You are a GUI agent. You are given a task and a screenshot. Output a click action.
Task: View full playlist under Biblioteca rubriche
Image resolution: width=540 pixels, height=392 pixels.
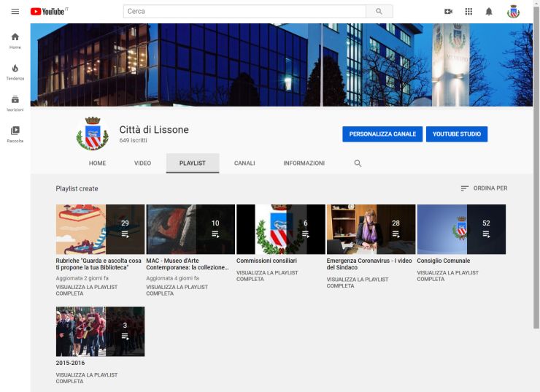pyautogui.click(x=87, y=291)
